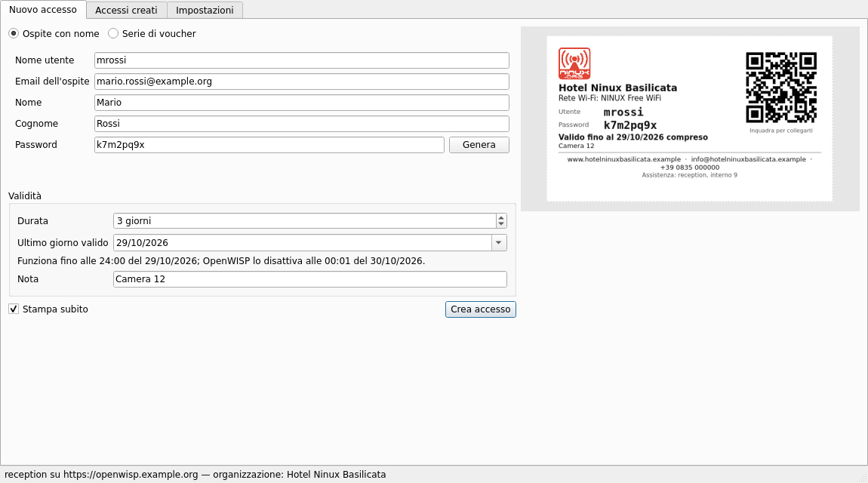Click the 'Inquadra per collegarti' caption
This screenshot has width=868, height=483.
pos(781,131)
